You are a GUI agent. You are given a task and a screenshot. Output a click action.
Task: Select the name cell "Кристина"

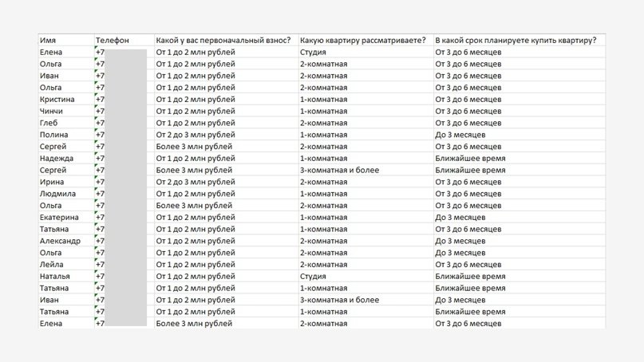pyautogui.click(x=57, y=100)
